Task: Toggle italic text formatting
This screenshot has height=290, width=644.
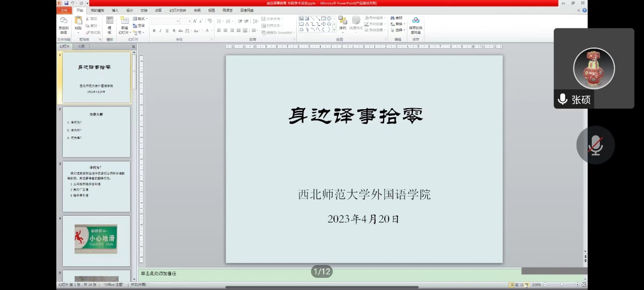Action: pos(160,31)
